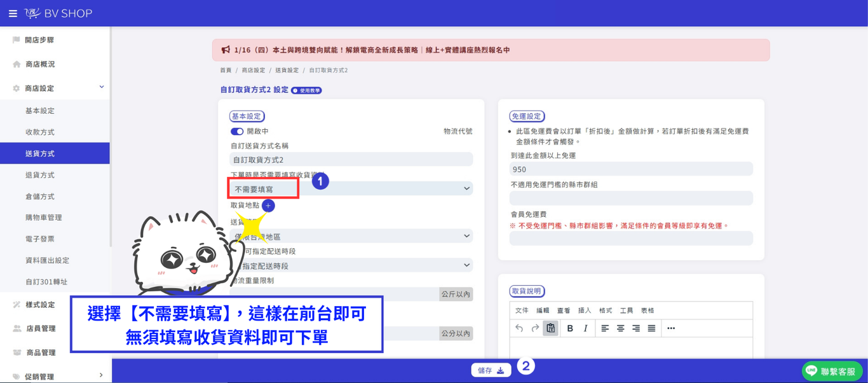Go to 商店設定 breadcrumb link
The height and width of the screenshot is (383, 868).
pos(253,70)
